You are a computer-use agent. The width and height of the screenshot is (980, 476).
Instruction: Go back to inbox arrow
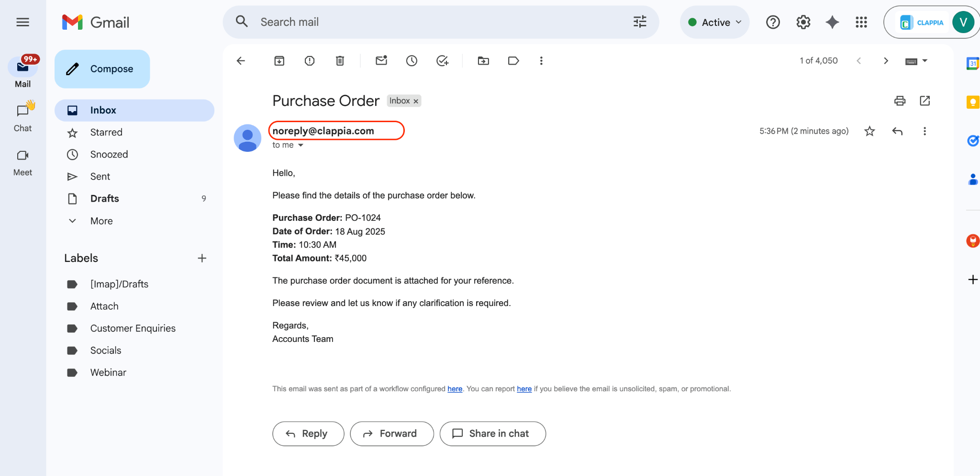coord(241,61)
